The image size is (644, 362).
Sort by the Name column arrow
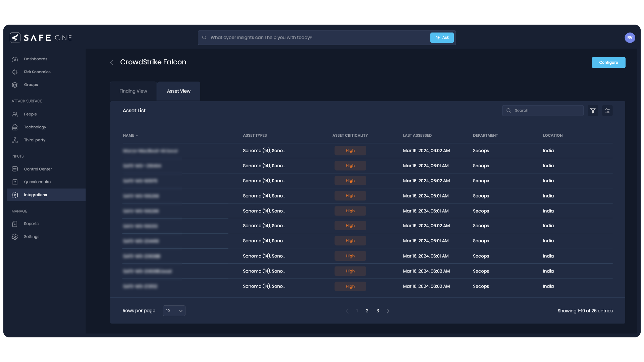point(137,136)
